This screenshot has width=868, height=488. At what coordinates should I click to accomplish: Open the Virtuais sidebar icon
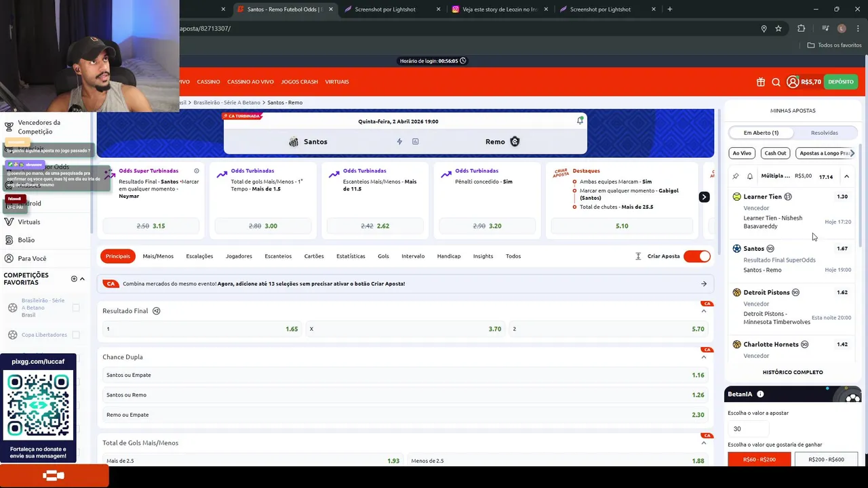click(x=9, y=222)
